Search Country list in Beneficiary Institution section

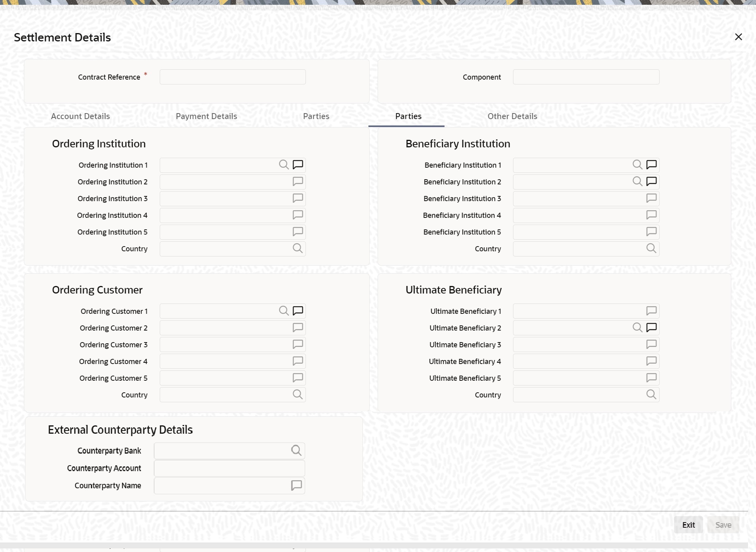(x=651, y=249)
